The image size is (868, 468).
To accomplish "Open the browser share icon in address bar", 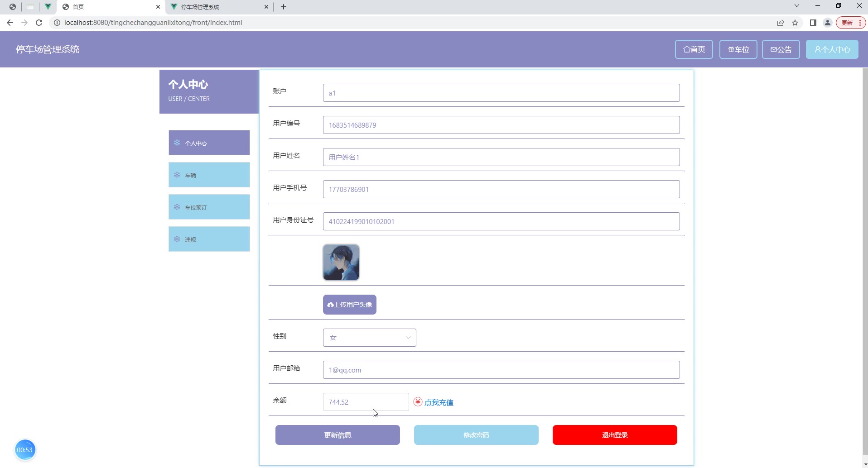I will 781,23.
